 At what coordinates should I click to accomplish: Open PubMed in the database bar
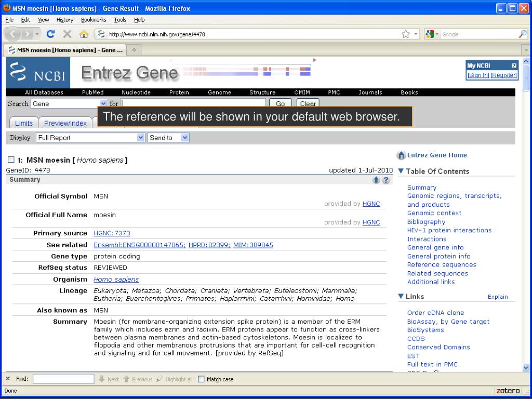[x=92, y=92]
